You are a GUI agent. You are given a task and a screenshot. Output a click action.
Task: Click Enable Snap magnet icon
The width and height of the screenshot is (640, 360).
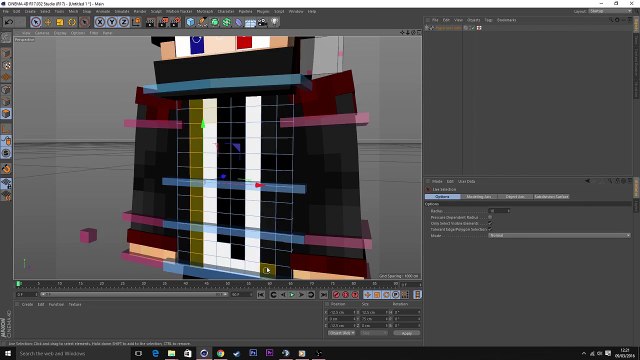[6, 169]
